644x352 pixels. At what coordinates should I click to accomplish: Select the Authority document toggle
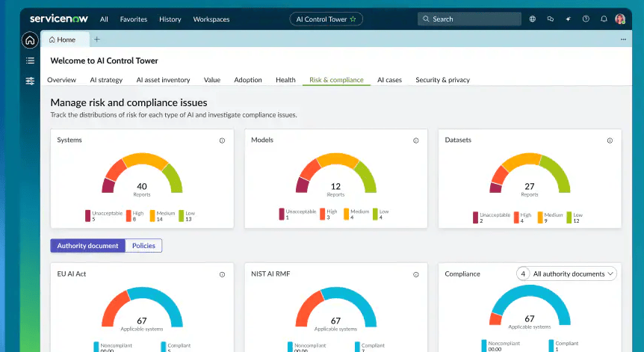pos(87,246)
